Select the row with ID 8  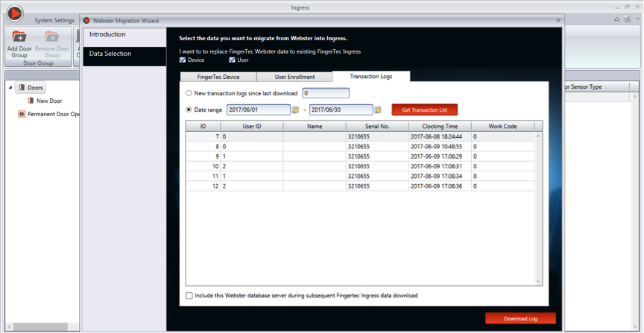[360, 147]
